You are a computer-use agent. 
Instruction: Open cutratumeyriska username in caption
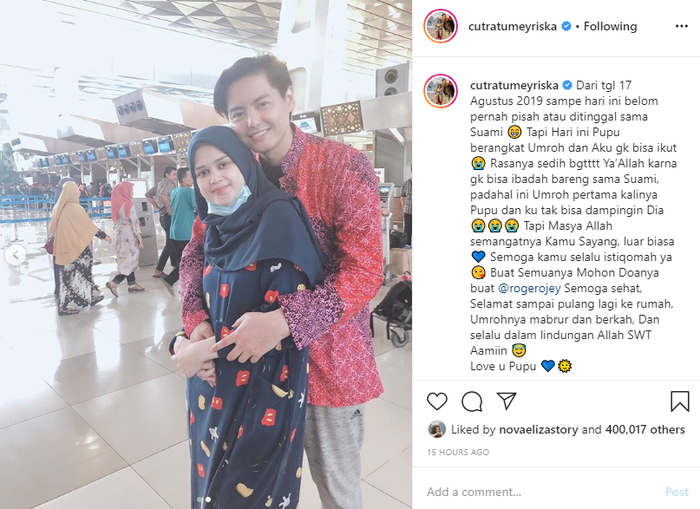click(514, 85)
